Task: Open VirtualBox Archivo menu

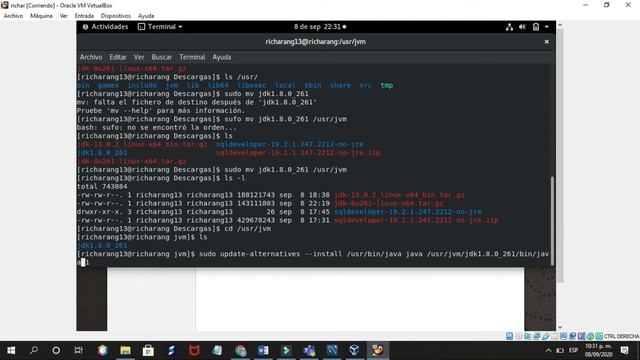Action: coord(13,16)
